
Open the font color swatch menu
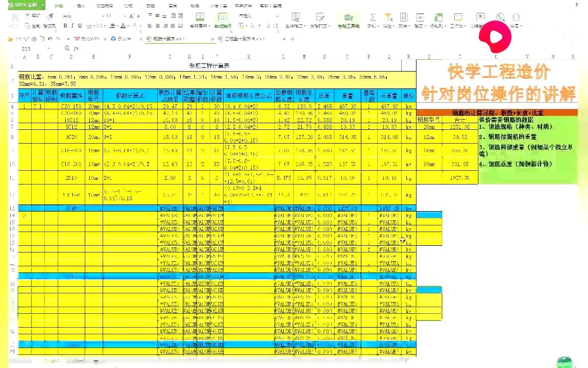pos(122,26)
